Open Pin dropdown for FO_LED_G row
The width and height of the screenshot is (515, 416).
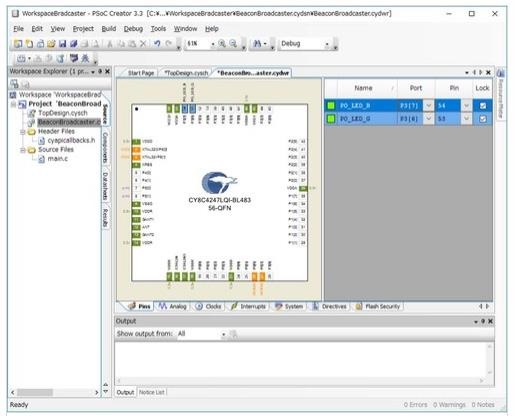click(466, 119)
